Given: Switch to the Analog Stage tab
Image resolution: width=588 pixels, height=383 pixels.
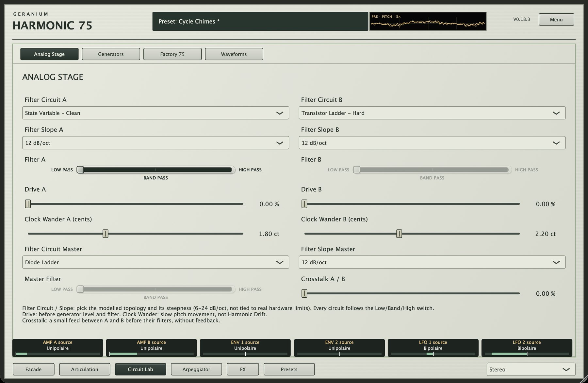Looking at the screenshot, I should pyautogui.click(x=49, y=54).
